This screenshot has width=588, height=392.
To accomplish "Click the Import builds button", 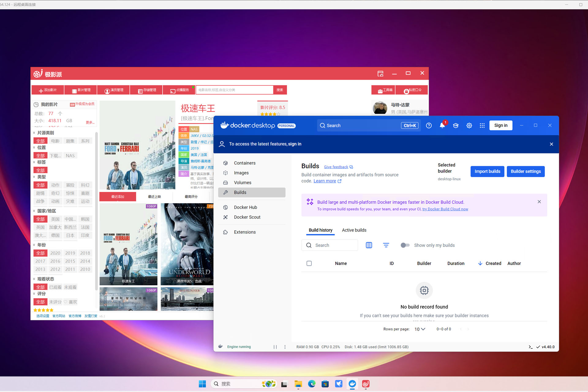I will tap(487, 171).
